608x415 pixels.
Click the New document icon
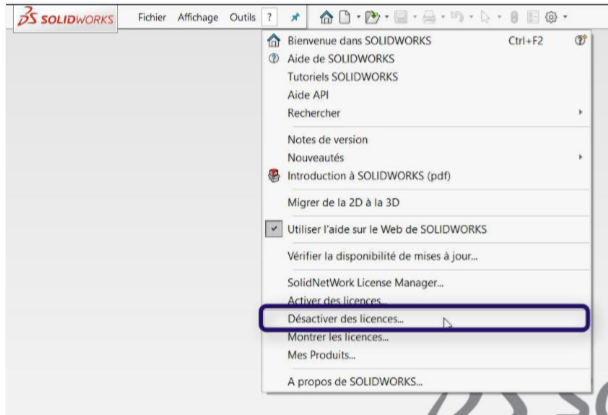pos(344,17)
